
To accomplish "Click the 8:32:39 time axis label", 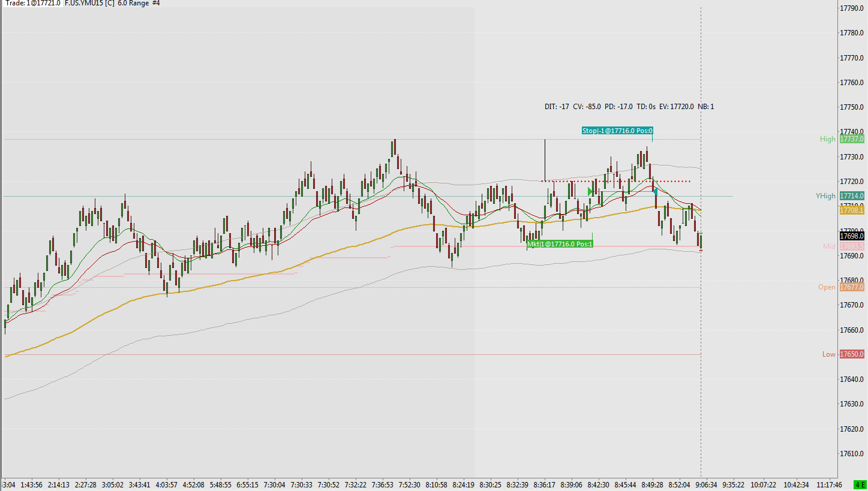I will tap(518, 484).
